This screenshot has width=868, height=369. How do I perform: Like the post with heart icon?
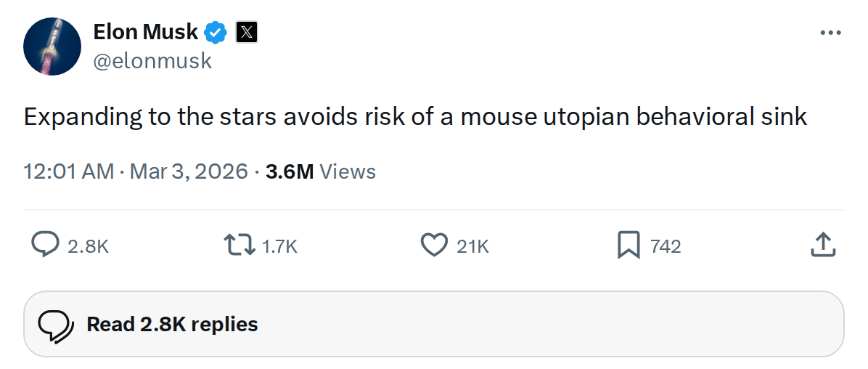click(434, 246)
